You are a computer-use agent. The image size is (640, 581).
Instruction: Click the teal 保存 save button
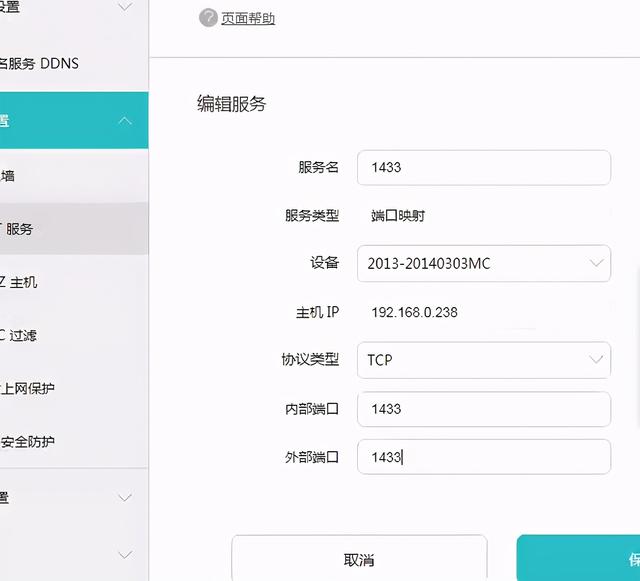coord(580,559)
